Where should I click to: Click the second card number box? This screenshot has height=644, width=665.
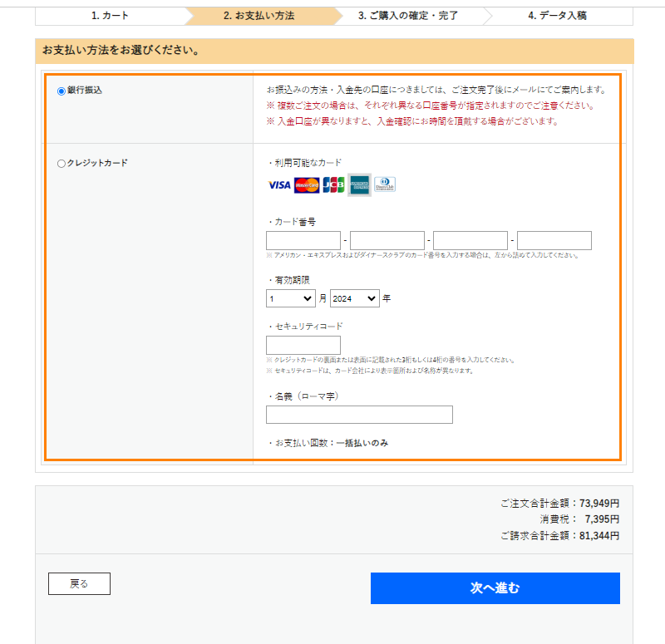[x=387, y=240]
